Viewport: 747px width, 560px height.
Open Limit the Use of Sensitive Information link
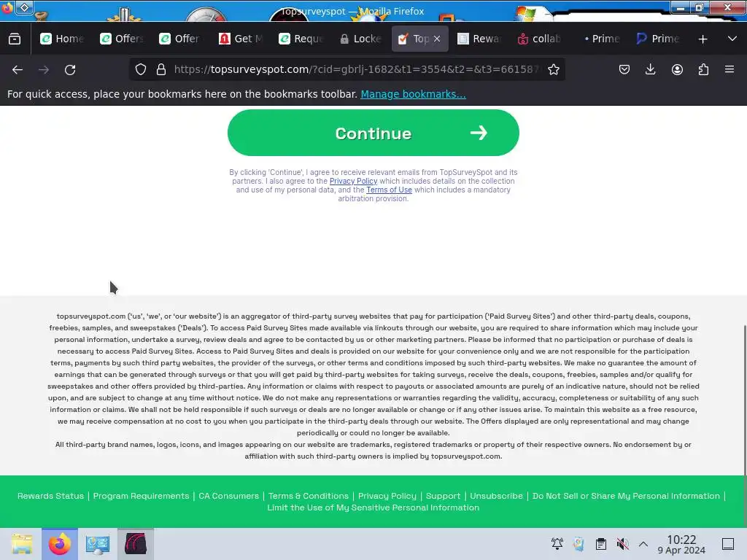(373, 507)
